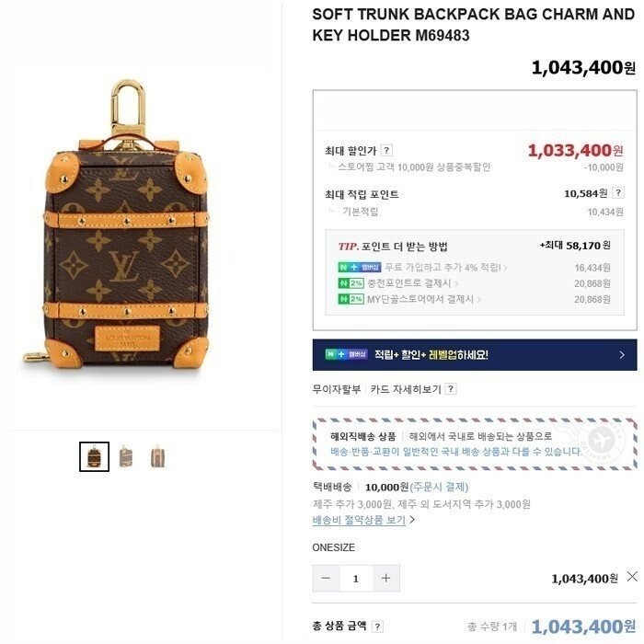Click the help icon beside 최대 할인가
Viewport: 644px width, 644px height.
point(386,150)
